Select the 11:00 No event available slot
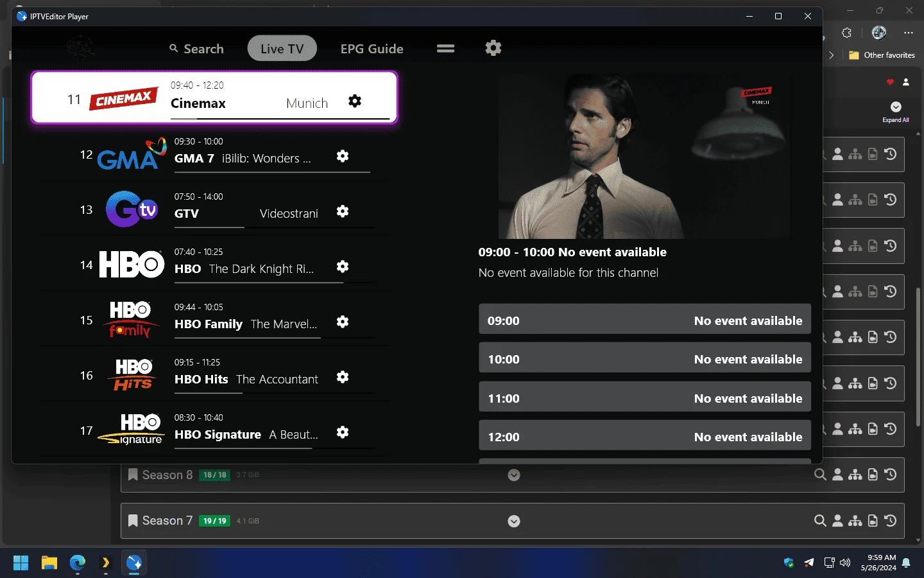Screen dimensions: 924x578 pos(645,397)
